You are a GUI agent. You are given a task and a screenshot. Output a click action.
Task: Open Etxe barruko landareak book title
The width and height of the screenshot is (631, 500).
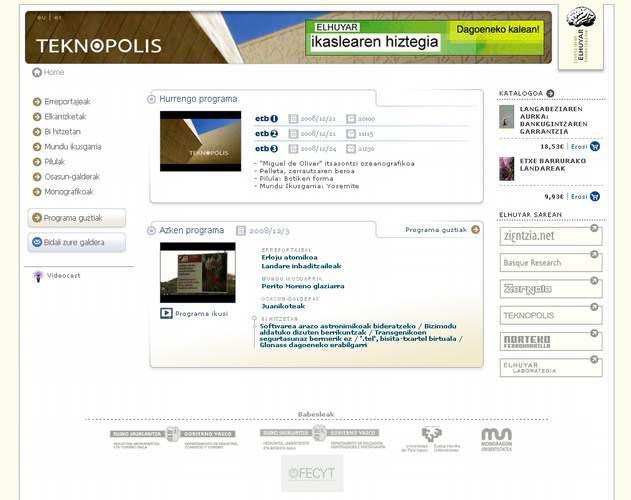(x=553, y=165)
